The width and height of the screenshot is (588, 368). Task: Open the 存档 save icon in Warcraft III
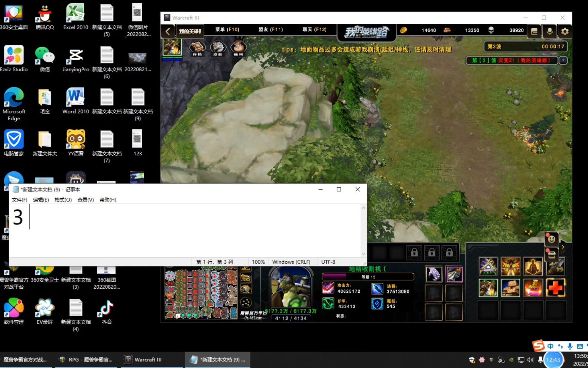(197, 48)
